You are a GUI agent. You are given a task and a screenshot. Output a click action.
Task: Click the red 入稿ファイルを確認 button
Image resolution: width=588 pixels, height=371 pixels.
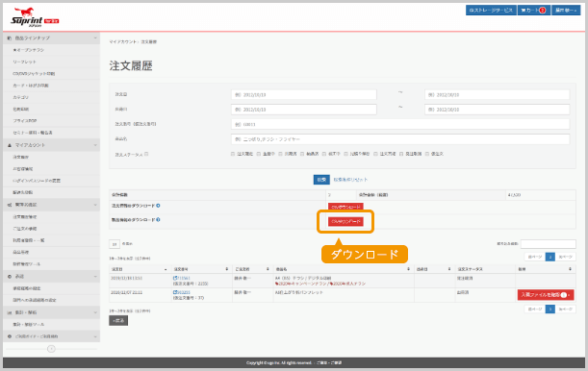546,295
